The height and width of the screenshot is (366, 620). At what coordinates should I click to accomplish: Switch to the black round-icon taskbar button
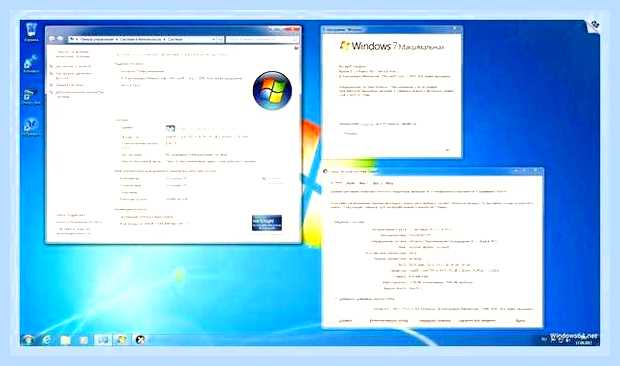[x=140, y=340]
